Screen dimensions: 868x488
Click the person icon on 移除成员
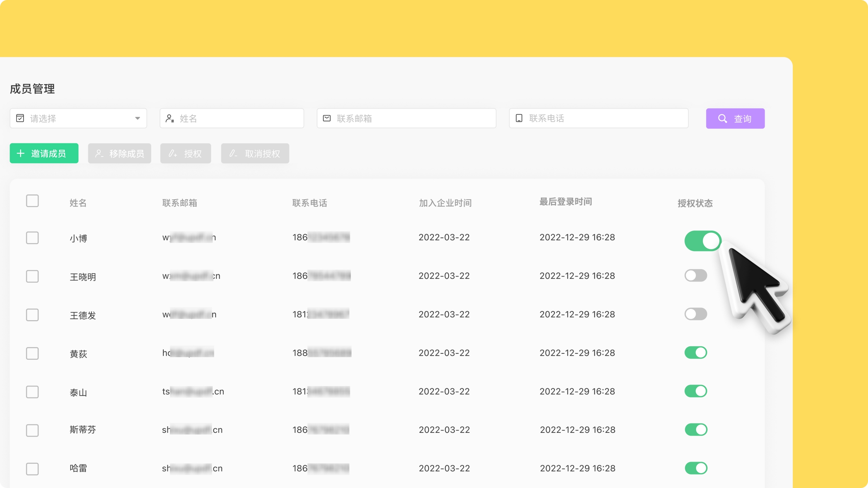[99, 154]
